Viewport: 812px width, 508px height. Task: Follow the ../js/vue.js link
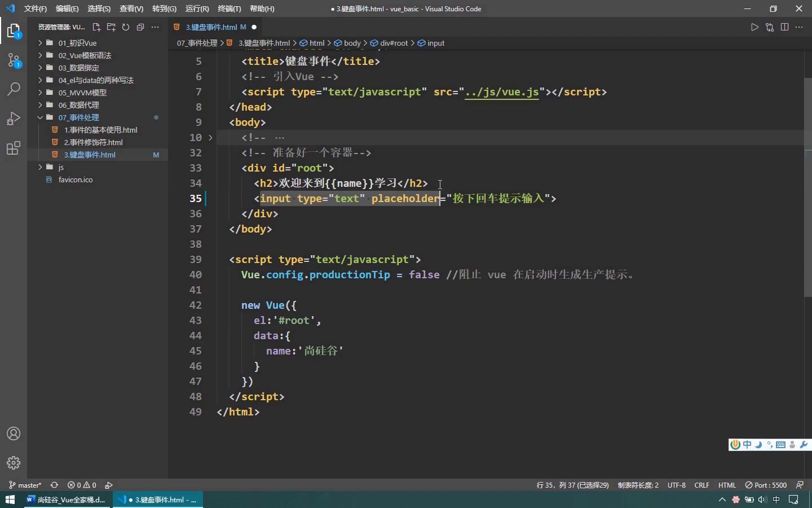(x=502, y=92)
